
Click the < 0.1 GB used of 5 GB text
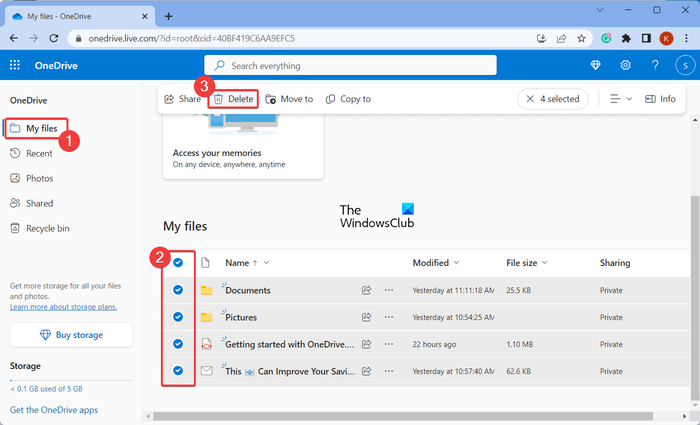tap(46, 389)
